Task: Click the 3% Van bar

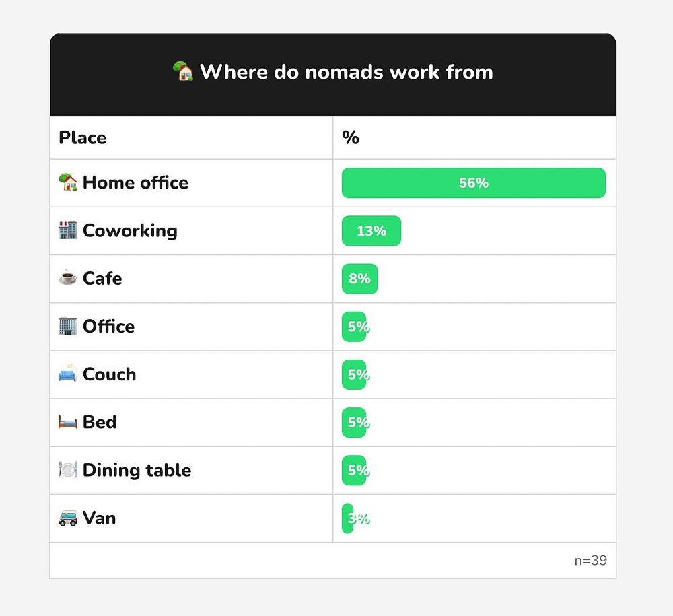Action: pos(348,518)
